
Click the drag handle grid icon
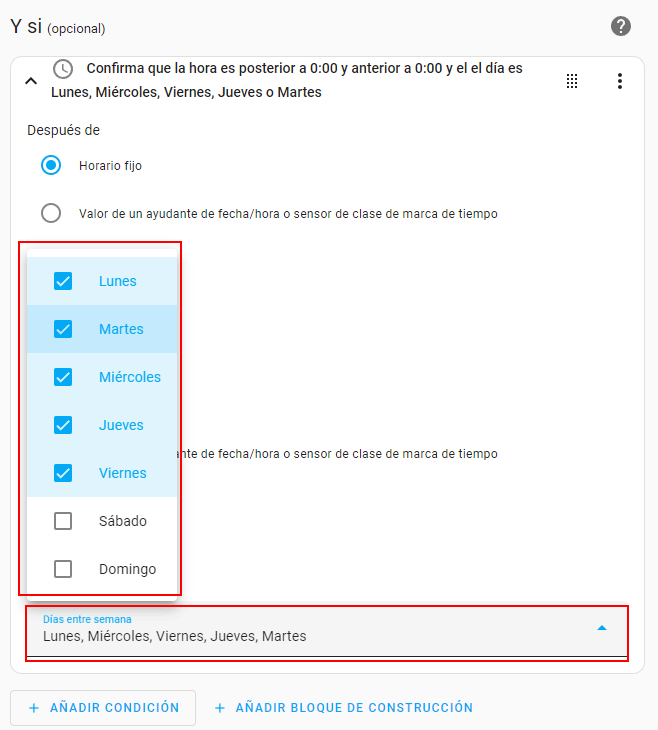point(572,81)
